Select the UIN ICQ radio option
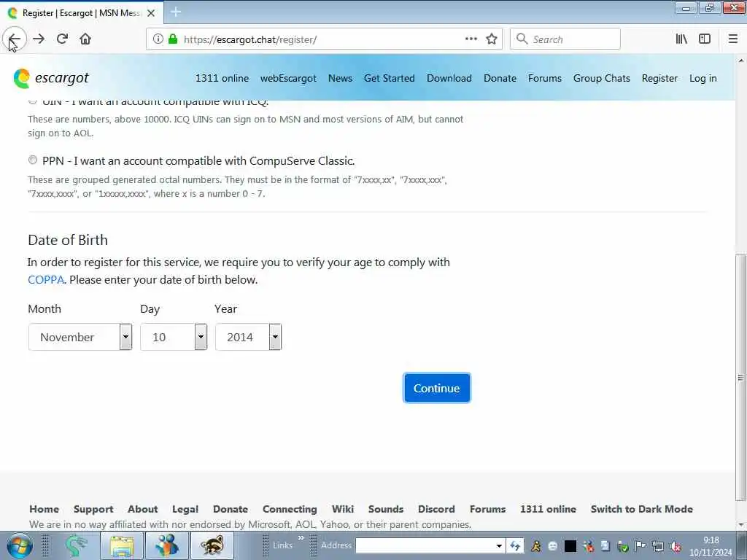Image resolution: width=747 pixels, height=560 pixels. 32,101
